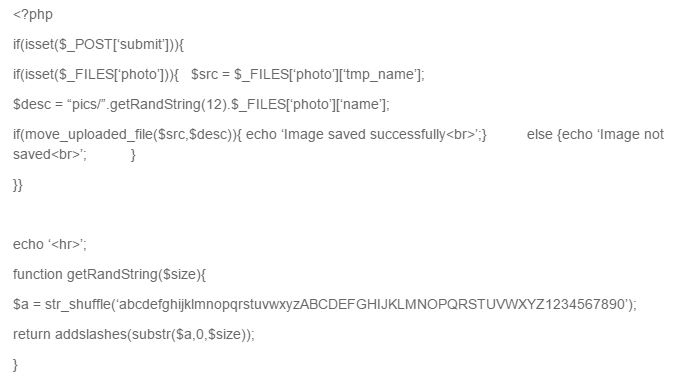Image resolution: width=686 pixels, height=377 pixels.
Task: Click the $_POST['submit'] isset line
Action: [98, 45]
